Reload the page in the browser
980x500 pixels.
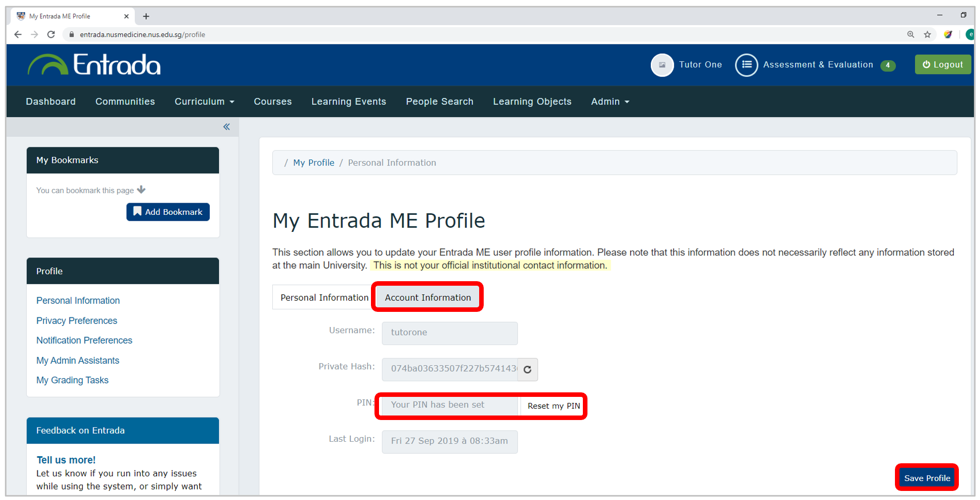pos(51,35)
